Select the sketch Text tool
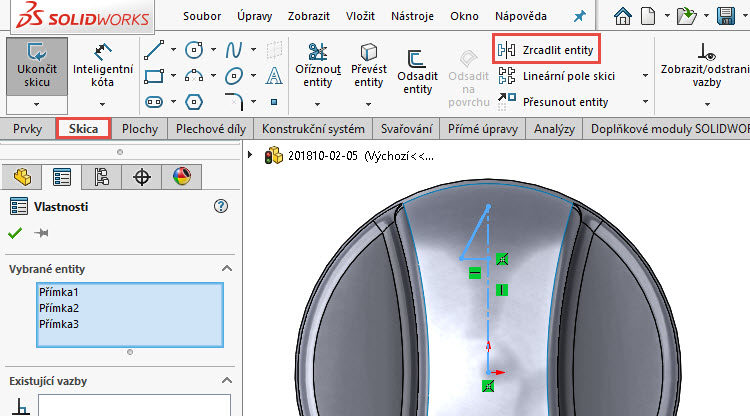 274,76
